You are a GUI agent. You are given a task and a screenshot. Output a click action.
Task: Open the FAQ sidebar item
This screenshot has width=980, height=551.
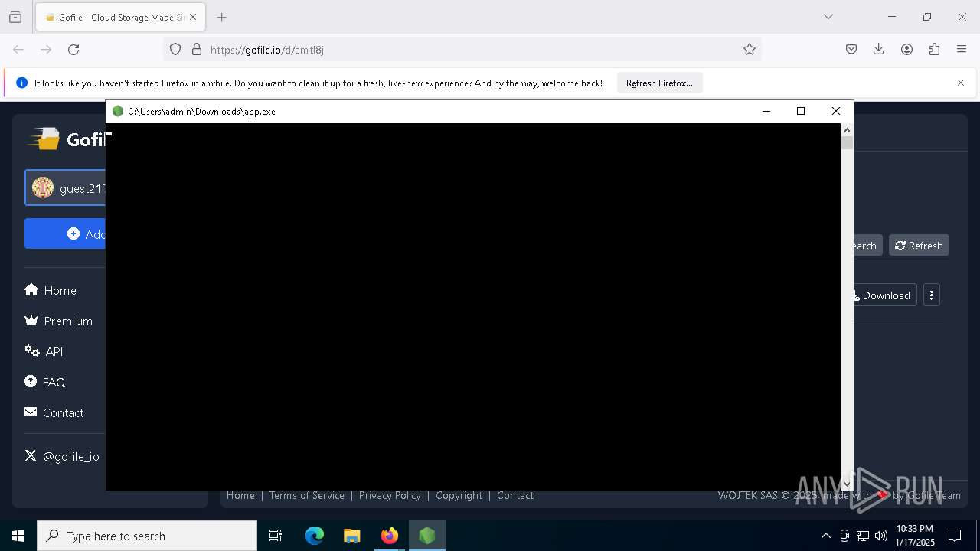(x=44, y=382)
